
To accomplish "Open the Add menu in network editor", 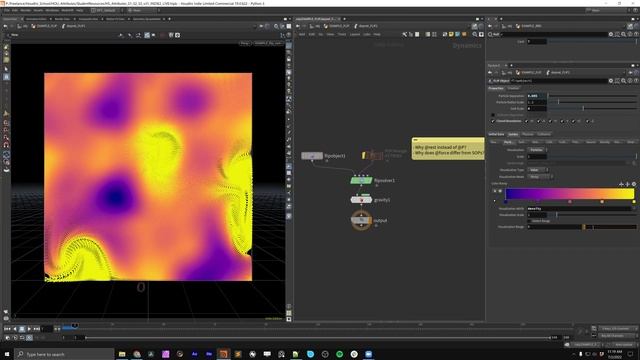I will pos(302,34).
